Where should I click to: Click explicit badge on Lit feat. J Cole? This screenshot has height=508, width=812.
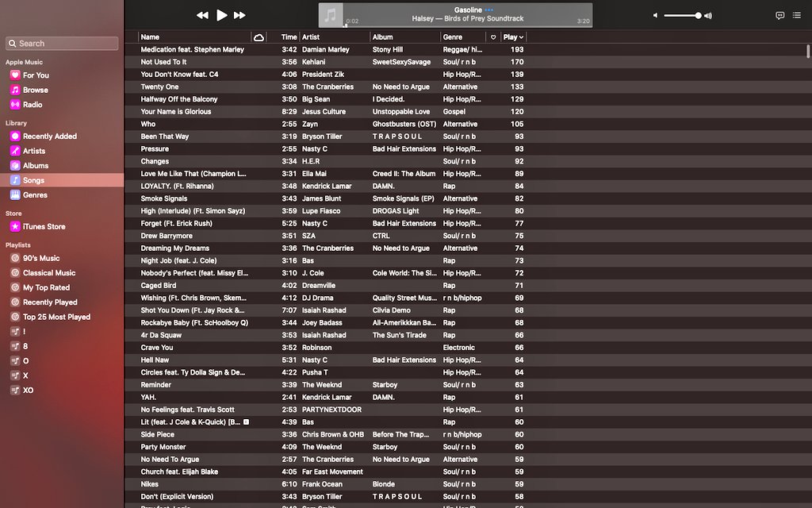pyautogui.click(x=247, y=422)
